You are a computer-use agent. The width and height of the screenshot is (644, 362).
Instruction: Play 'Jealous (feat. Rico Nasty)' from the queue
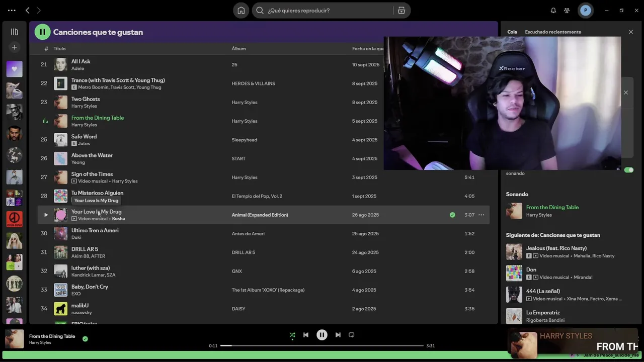point(514,252)
